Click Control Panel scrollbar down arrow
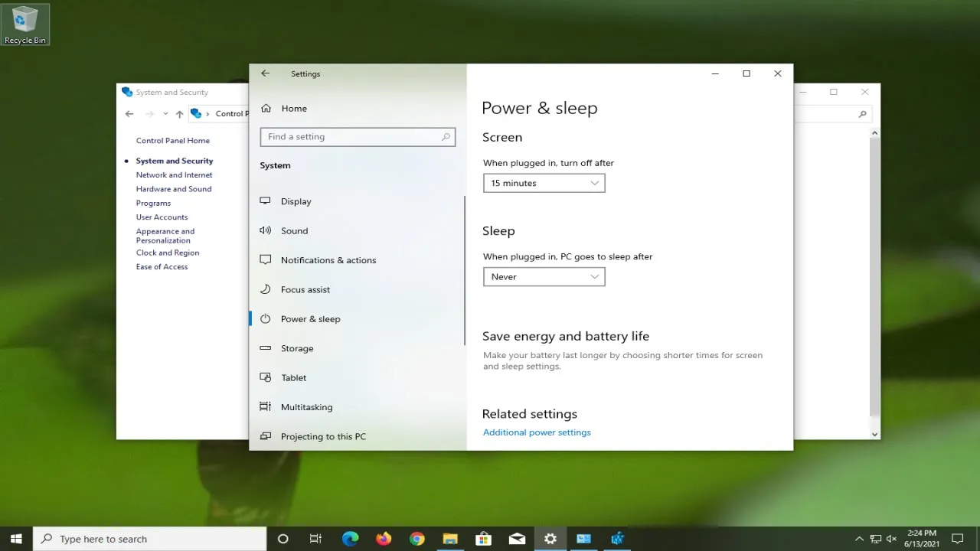The image size is (980, 551). 875,434
